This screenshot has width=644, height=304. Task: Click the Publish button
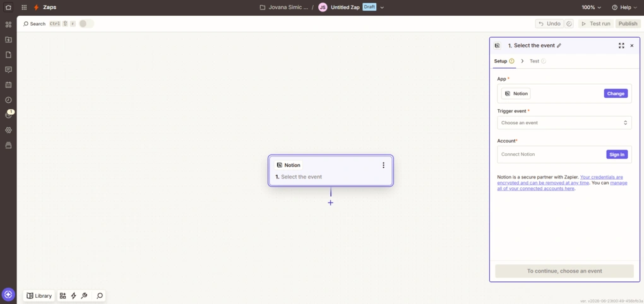pos(628,24)
